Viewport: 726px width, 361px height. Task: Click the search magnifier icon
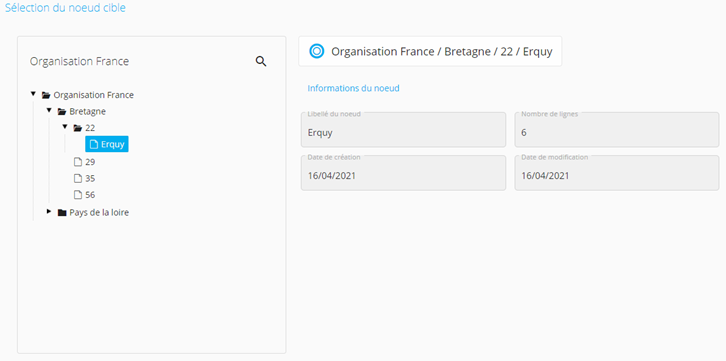(261, 62)
